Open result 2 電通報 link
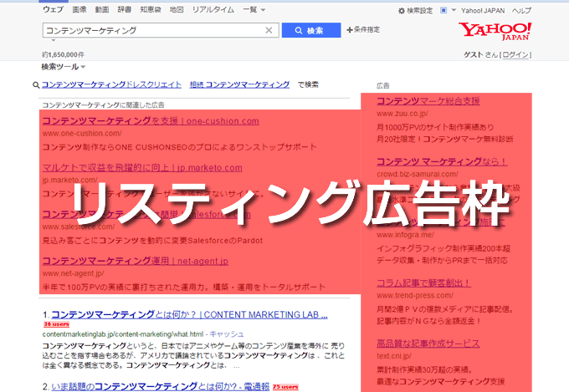This screenshot has width=569, height=392. pos(161,386)
